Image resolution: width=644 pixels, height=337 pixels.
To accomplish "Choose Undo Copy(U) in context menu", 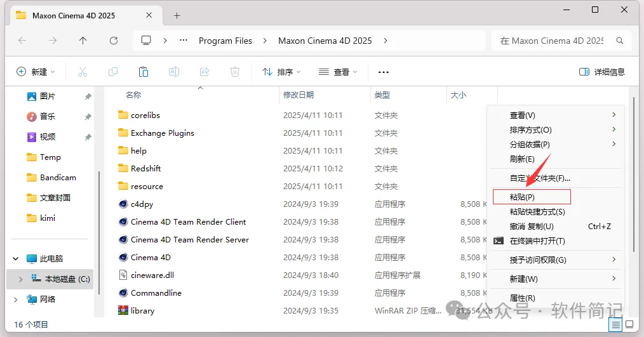I will [x=557, y=226].
